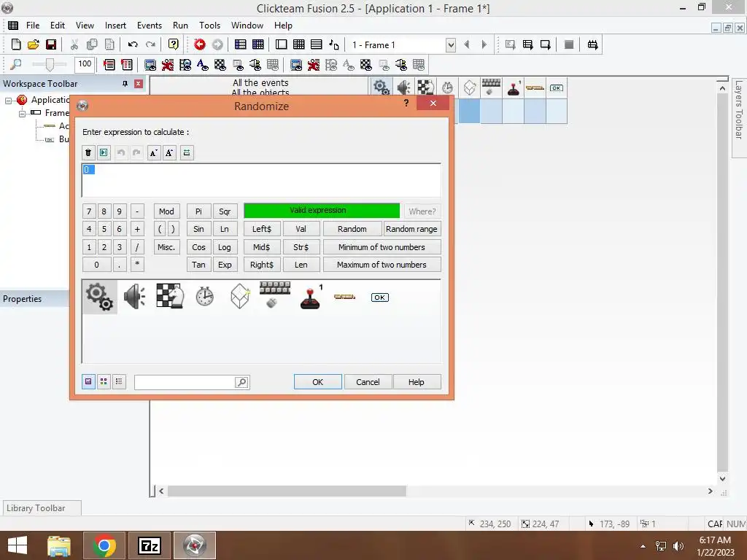Viewport: 747px width, 560px height.
Task: Decrease expression font size
Action: click(x=153, y=153)
